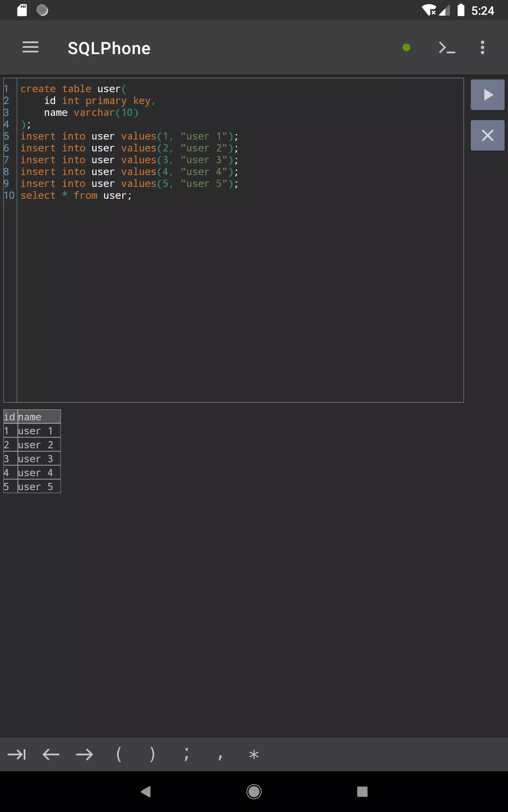Select result cell 'user 2'
508x812 pixels.
pyautogui.click(x=39, y=444)
